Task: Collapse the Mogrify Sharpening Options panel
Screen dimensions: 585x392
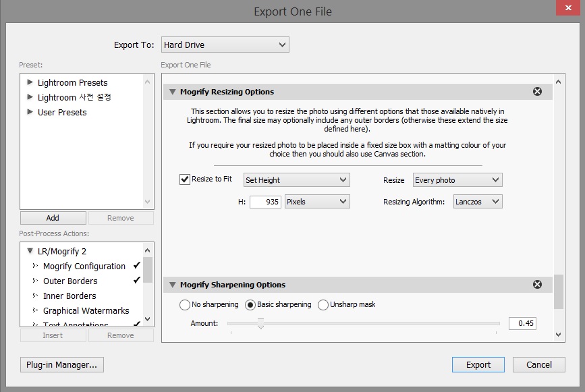Action: (x=173, y=285)
